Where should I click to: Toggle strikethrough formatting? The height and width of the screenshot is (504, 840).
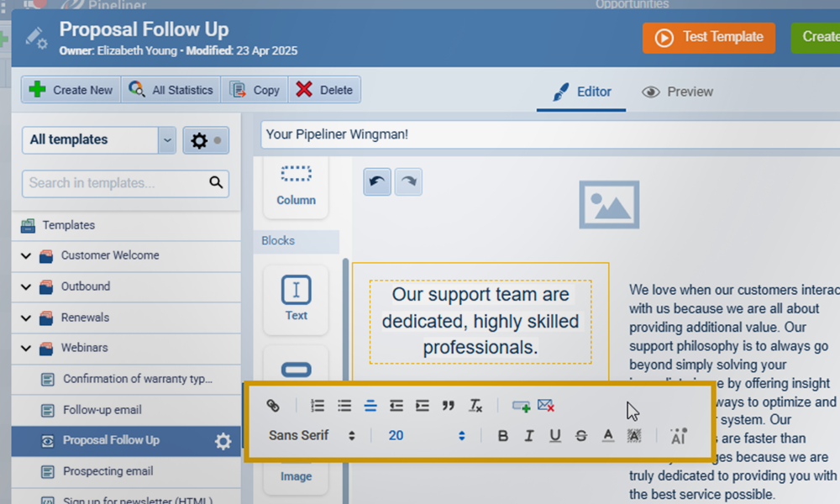point(581,436)
